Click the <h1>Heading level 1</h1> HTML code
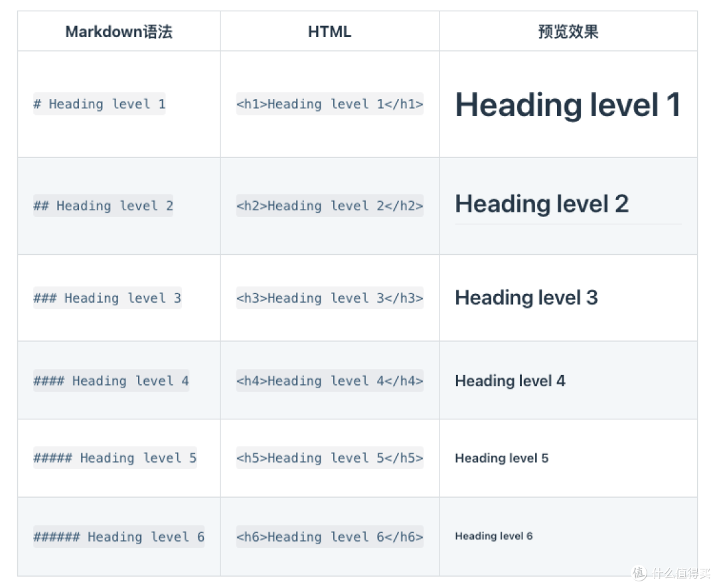The width and height of the screenshot is (717, 588). pyautogui.click(x=330, y=104)
